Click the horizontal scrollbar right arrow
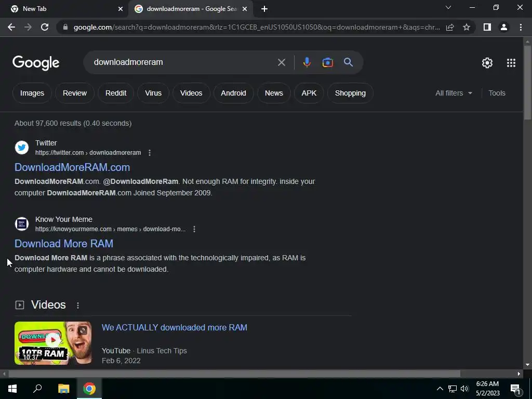This screenshot has height=399, width=532. [519, 374]
